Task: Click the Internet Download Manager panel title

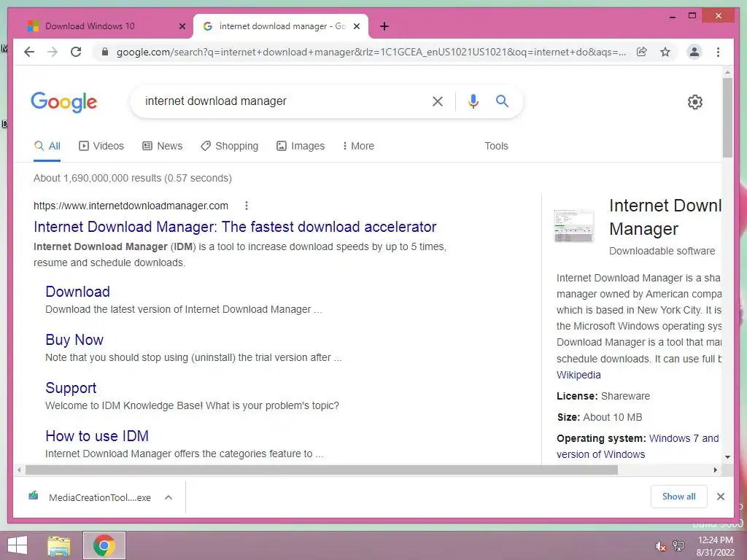Action: [665, 217]
